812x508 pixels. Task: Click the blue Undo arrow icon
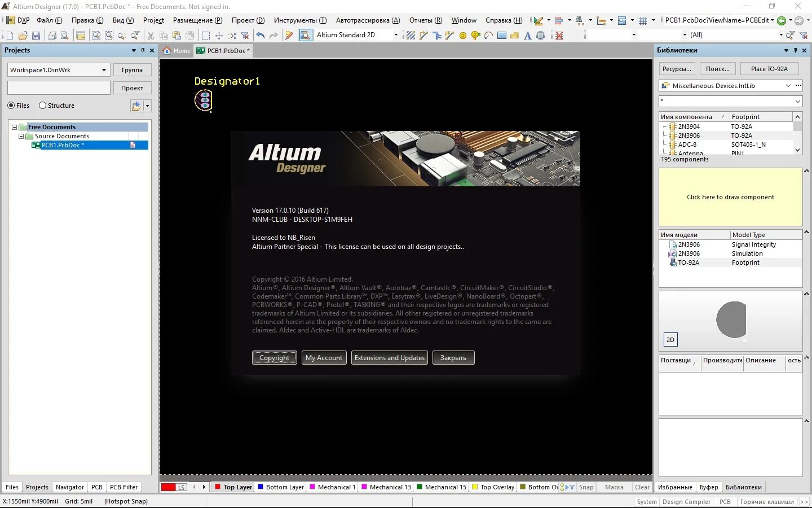[x=260, y=36]
